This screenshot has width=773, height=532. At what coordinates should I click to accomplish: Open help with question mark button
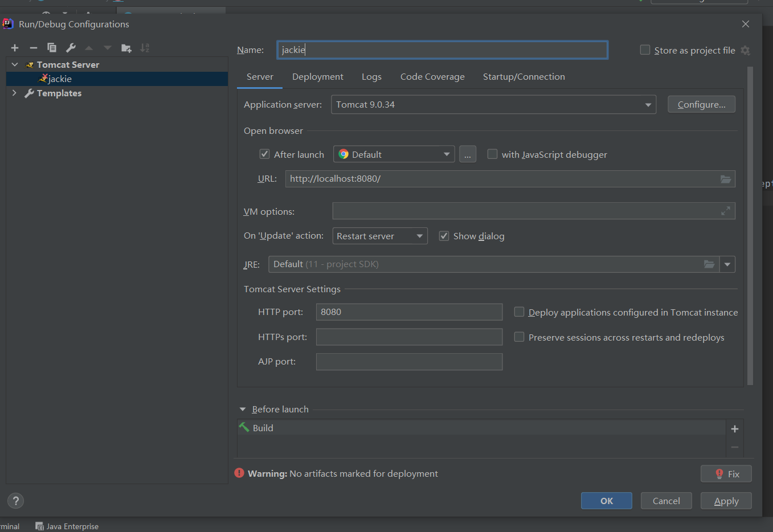pyautogui.click(x=16, y=501)
